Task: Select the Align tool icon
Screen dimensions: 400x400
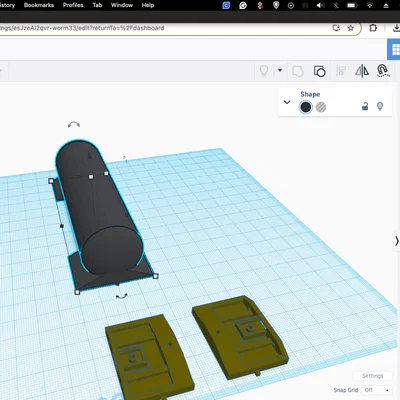Action: coord(341,71)
